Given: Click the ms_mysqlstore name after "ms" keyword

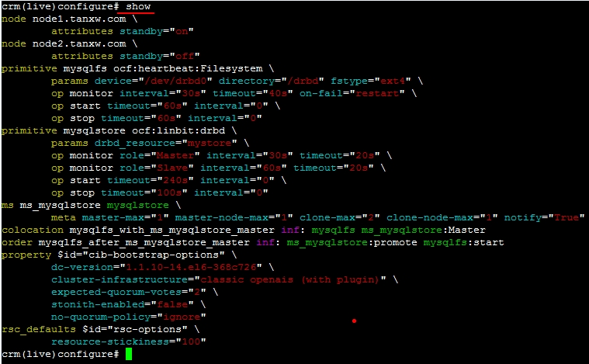Looking at the screenshot, I should (61, 205).
